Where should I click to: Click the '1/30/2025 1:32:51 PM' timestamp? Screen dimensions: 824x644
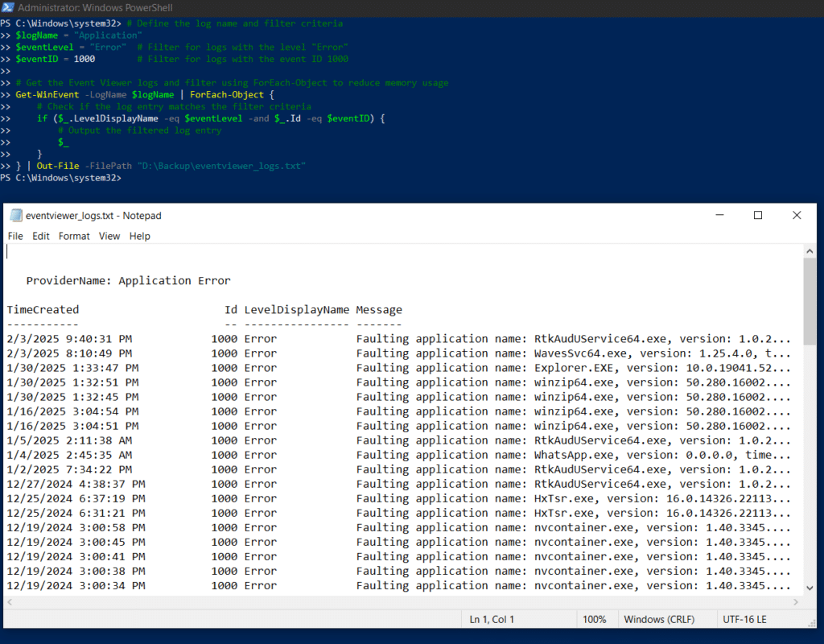[x=72, y=382]
